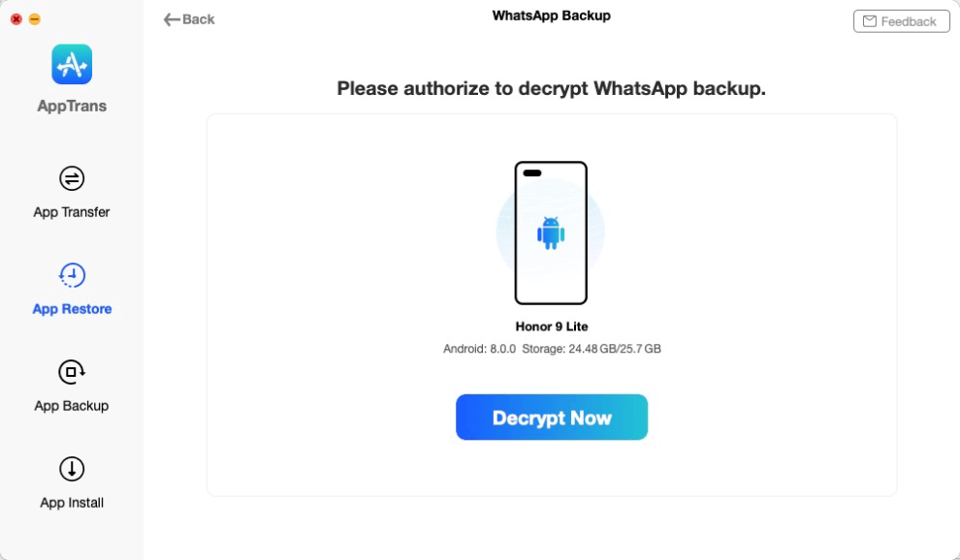Select the App Restore clock icon

pyautogui.click(x=72, y=275)
